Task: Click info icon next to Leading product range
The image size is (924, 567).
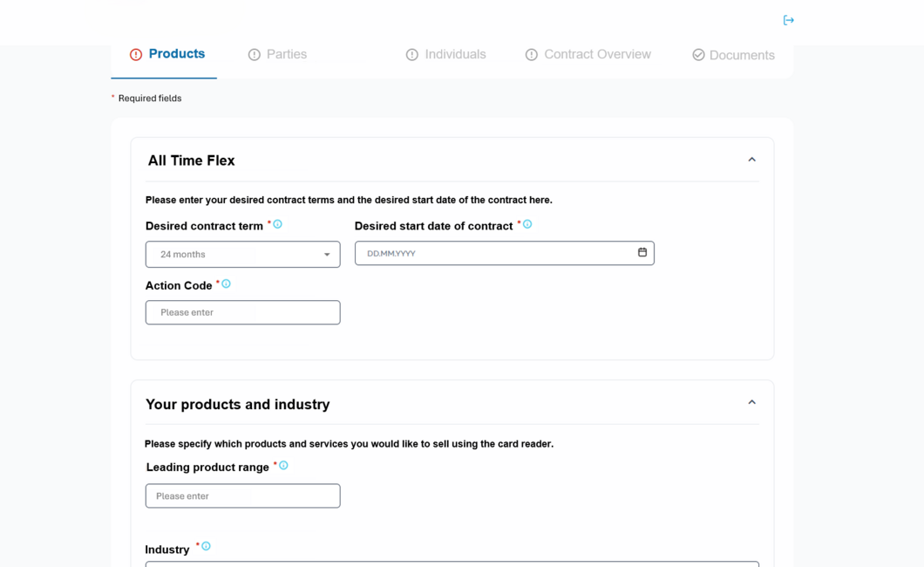Action: 283,465
